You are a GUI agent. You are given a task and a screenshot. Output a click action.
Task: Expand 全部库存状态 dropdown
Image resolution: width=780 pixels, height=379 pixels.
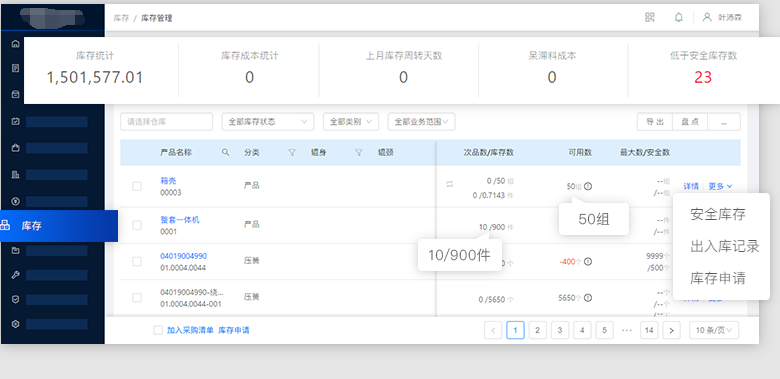coord(268,121)
